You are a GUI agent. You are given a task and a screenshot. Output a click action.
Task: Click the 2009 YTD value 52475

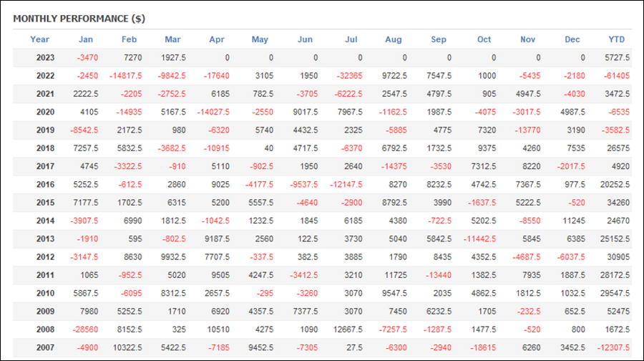618,312
